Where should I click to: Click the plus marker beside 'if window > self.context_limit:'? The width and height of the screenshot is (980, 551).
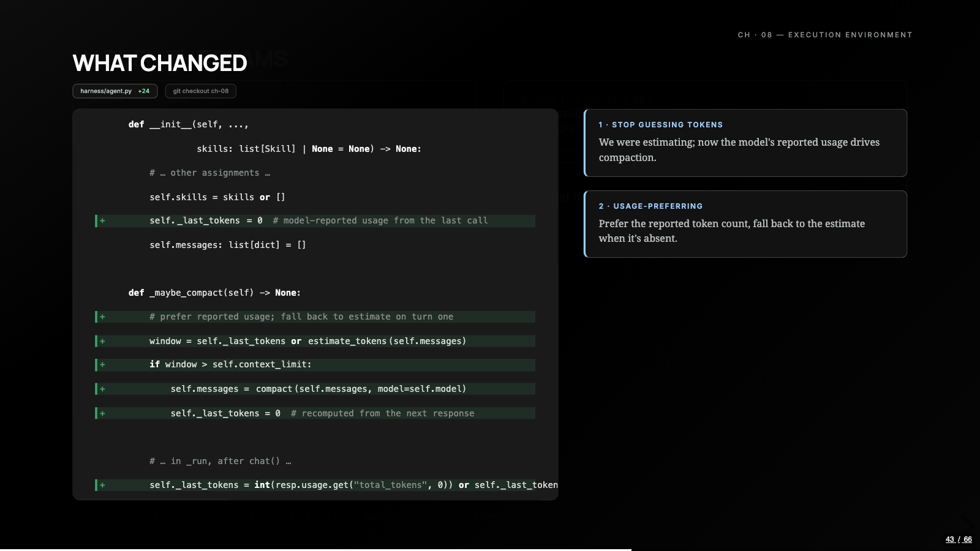click(102, 364)
